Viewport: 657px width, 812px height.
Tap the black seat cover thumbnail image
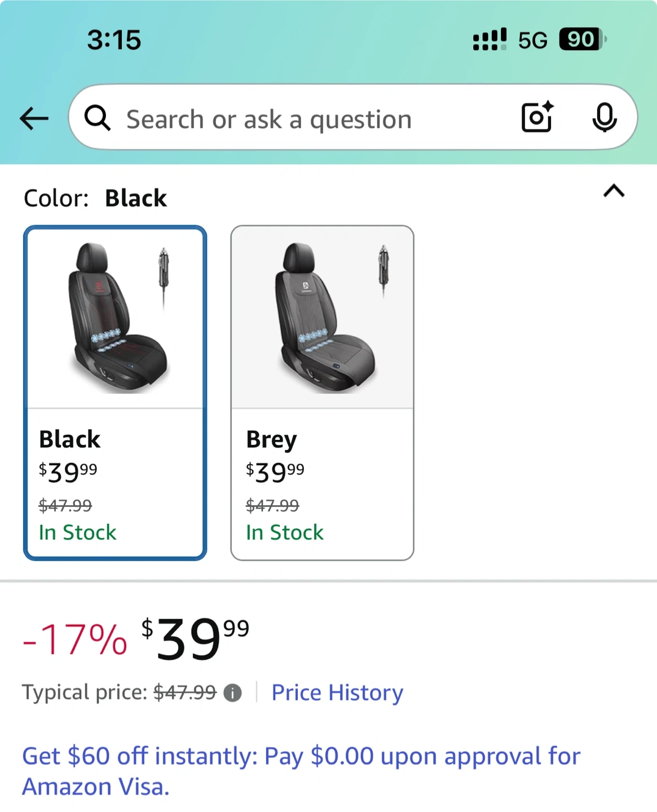[x=115, y=317]
